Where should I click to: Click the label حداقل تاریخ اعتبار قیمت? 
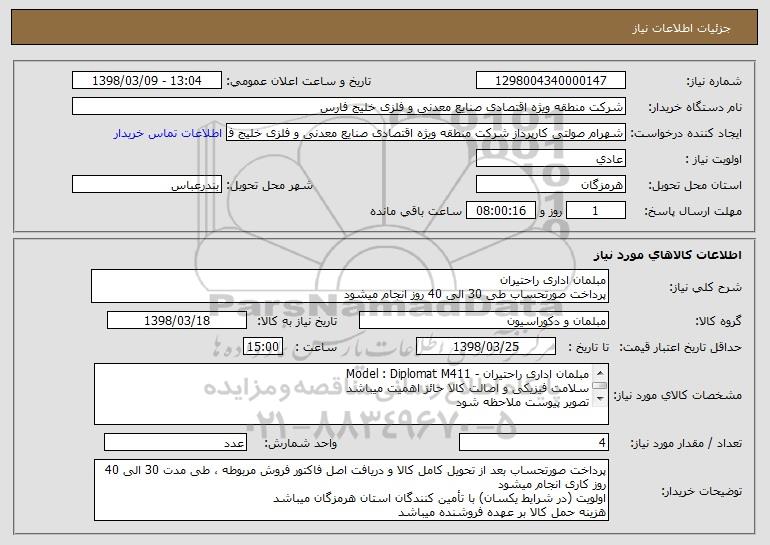coord(680,347)
